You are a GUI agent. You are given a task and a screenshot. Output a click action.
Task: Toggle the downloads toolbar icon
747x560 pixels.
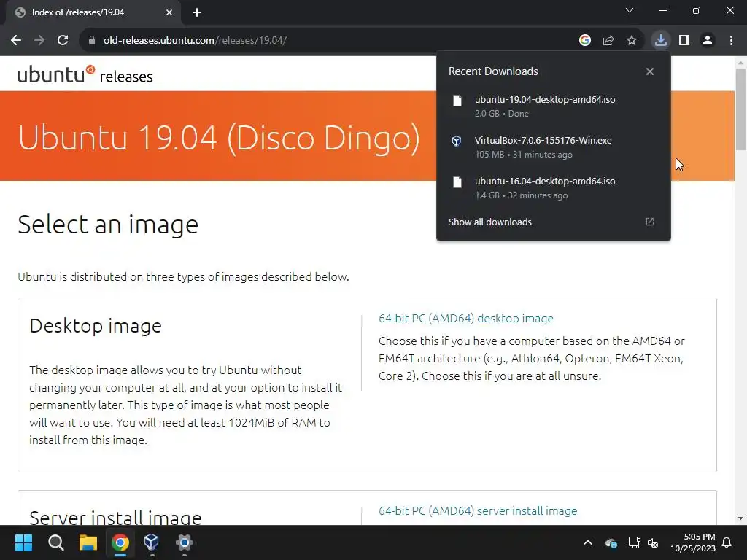(x=660, y=41)
